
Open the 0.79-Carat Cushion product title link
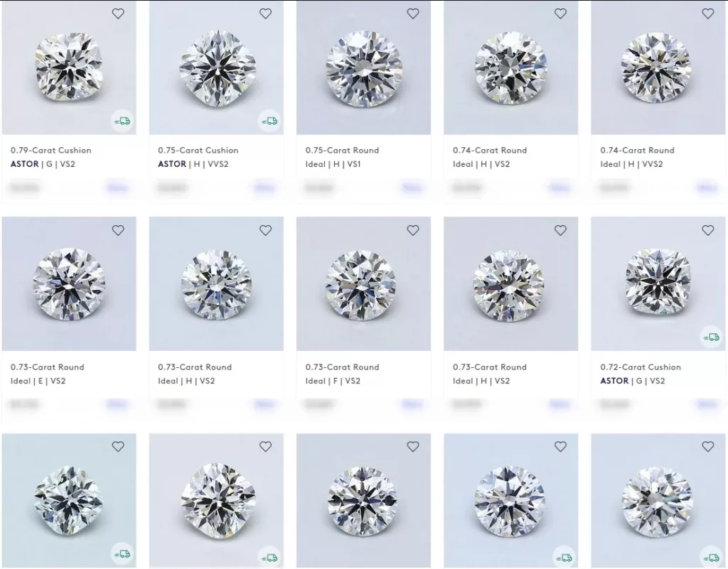tap(51, 151)
